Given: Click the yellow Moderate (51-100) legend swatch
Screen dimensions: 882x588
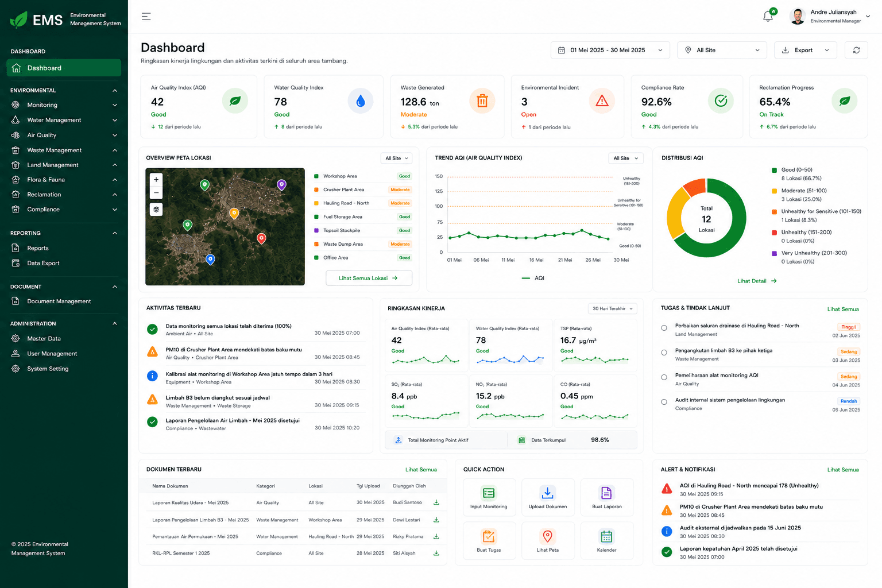Looking at the screenshot, I should [x=775, y=191].
